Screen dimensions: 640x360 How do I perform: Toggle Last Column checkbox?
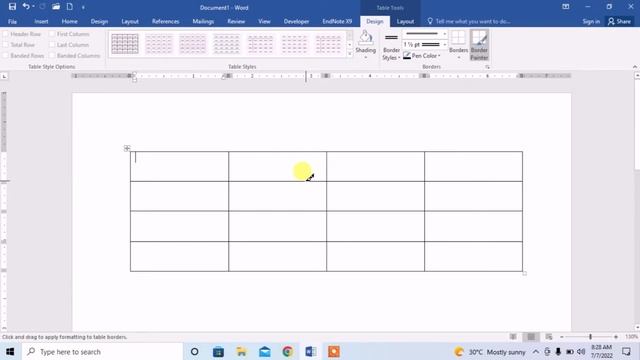pyautogui.click(x=52, y=44)
